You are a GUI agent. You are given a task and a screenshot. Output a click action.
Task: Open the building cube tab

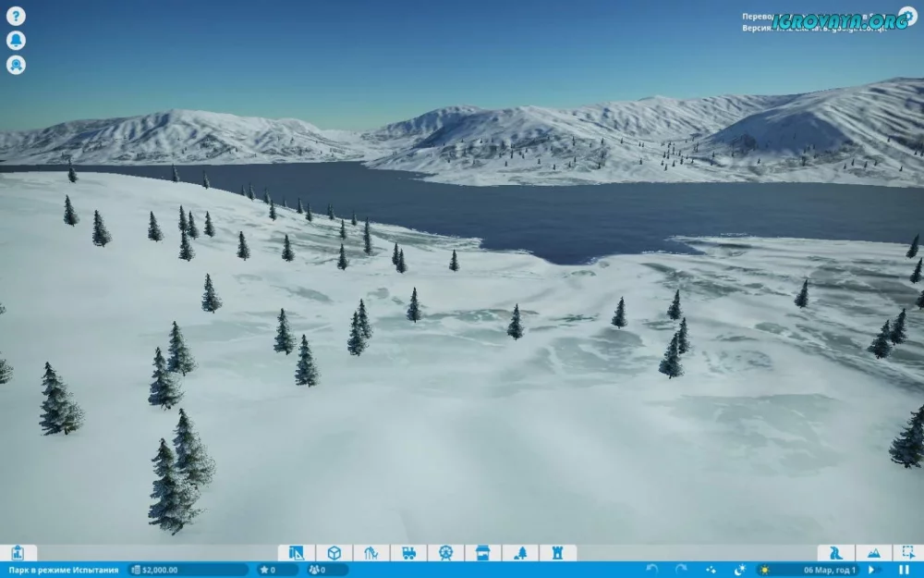point(334,553)
